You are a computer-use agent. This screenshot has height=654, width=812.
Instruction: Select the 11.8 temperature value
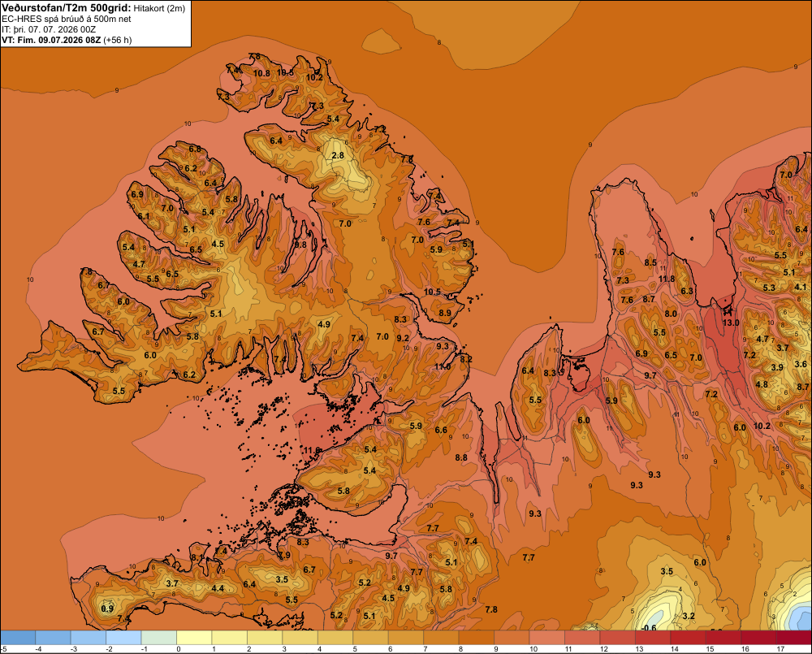[667, 279]
